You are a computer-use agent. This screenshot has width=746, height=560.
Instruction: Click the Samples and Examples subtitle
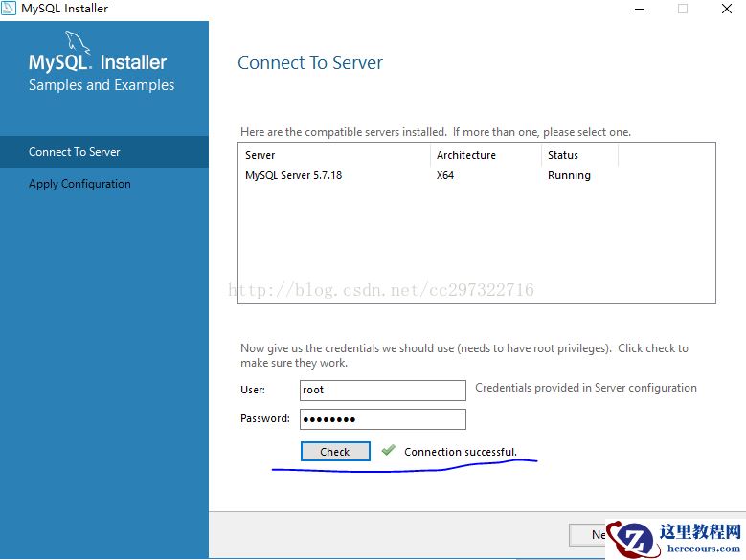point(102,85)
